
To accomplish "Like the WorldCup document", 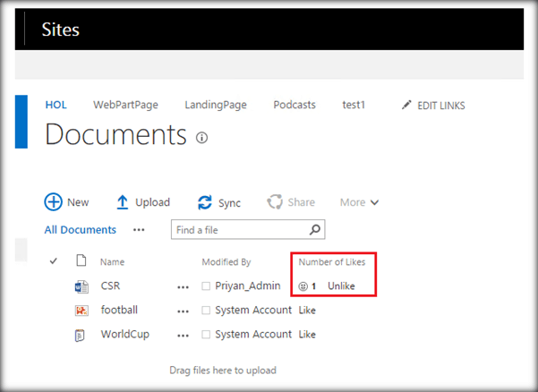I will 307,335.
